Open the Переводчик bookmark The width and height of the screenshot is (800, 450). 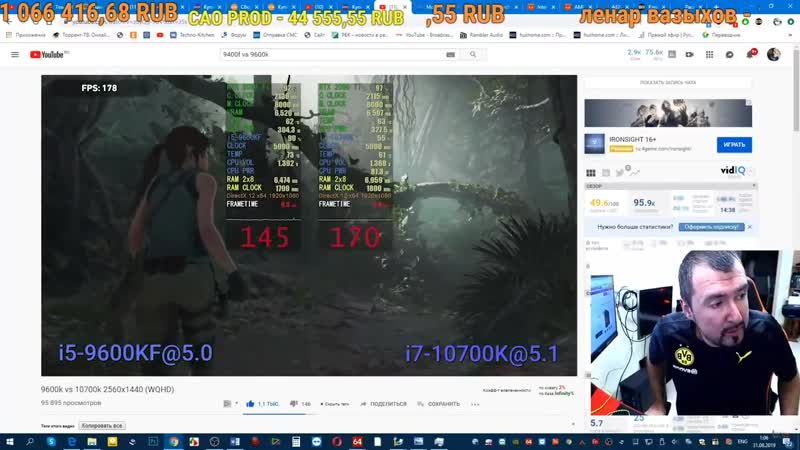(x=721, y=35)
